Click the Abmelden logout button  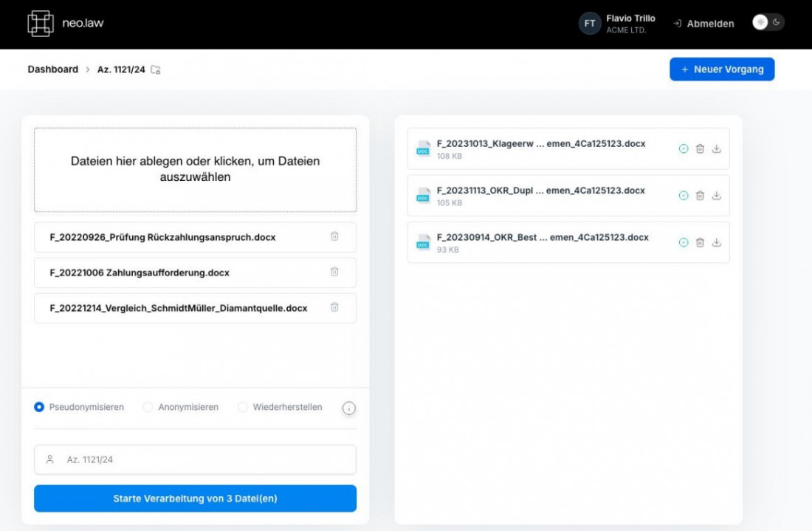(x=703, y=24)
